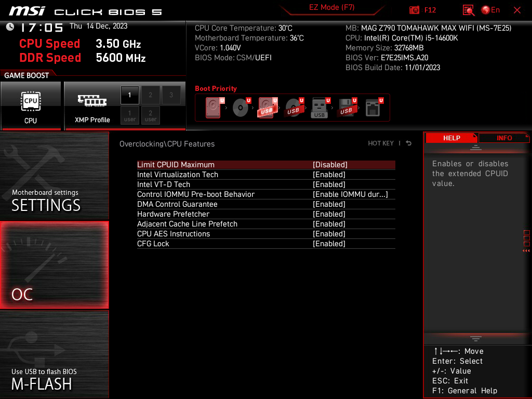This screenshot has height=399, width=532.
Task: Change Hardware Prefetcher [Enabled] value
Action: [x=329, y=214]
